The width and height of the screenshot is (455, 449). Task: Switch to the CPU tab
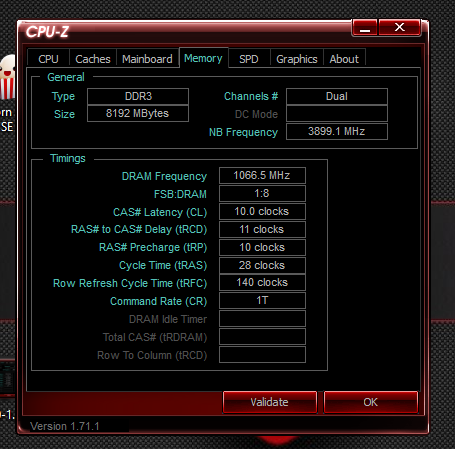[x=48, y=59]
